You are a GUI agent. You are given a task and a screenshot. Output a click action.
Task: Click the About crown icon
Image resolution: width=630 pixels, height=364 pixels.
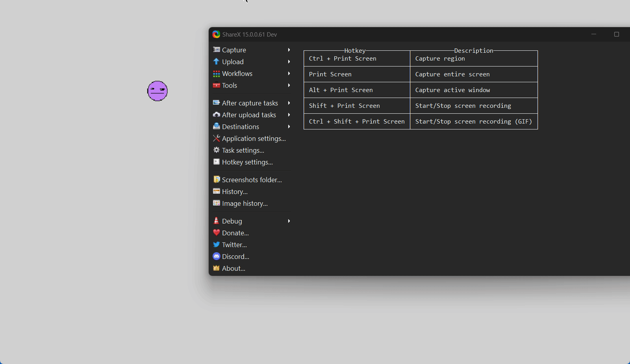[216, 268]
